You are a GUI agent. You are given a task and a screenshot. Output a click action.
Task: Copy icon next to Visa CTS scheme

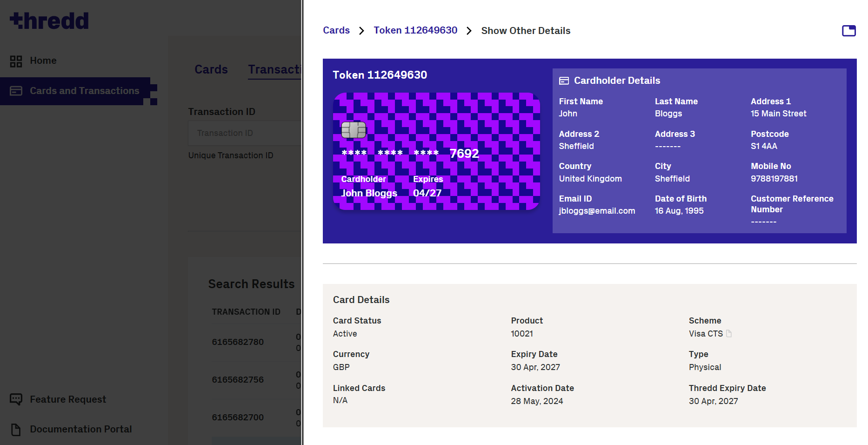[x=729, y=334]
